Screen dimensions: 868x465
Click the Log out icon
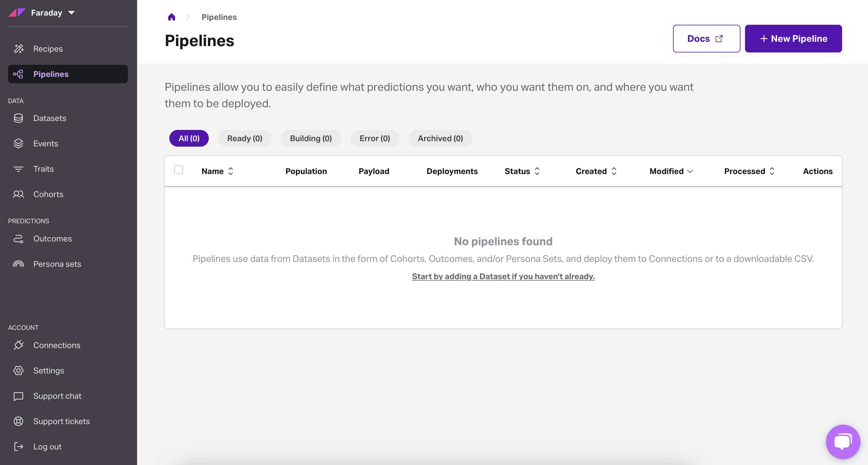click(x=18, y=447)
